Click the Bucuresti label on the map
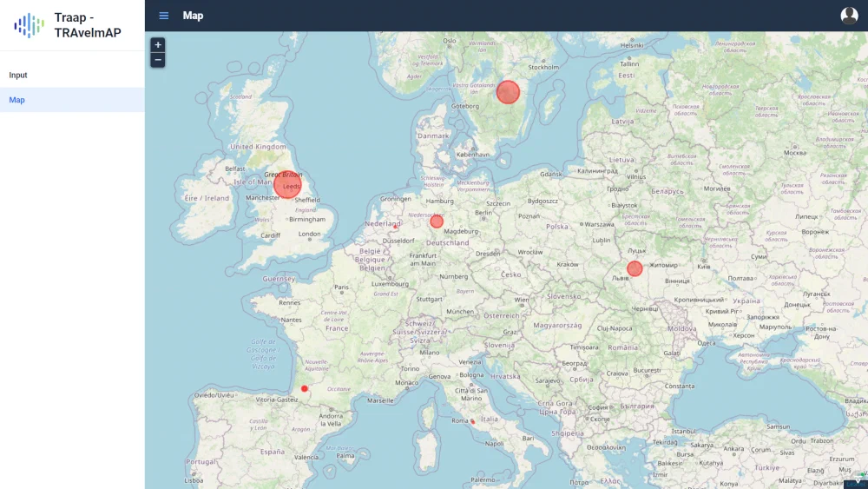This screenshot has height=489, width=868. click(x=648, y=370)
